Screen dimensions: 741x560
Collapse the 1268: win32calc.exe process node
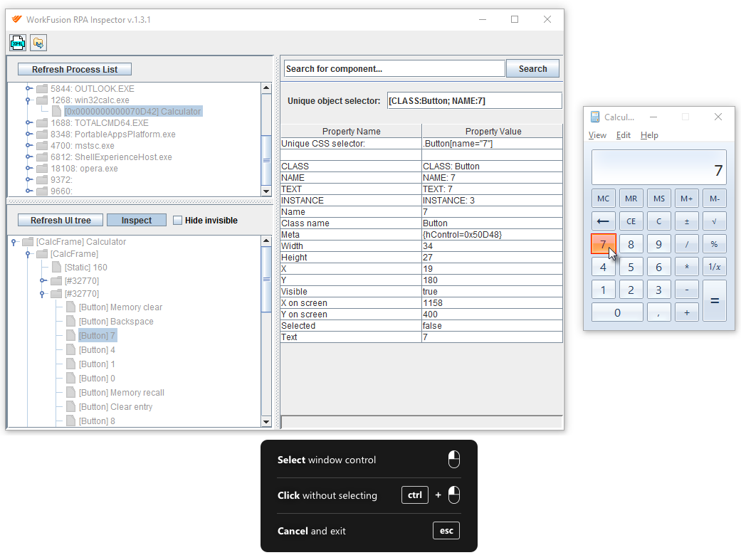28,100
